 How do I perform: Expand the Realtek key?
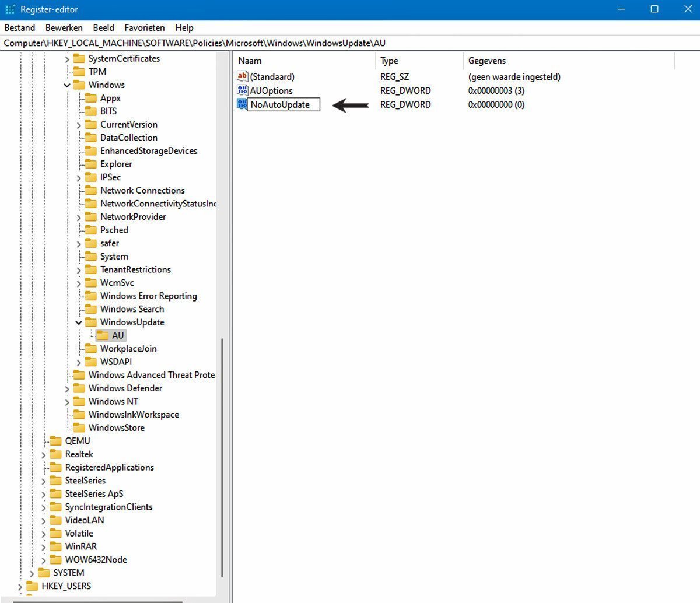pos(44,454)
